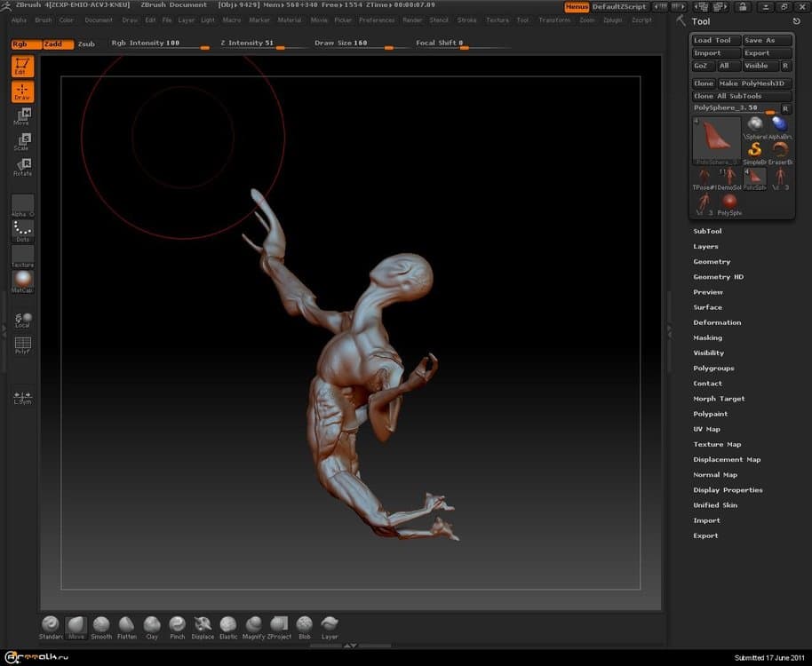Viewport: 812px width, 666px height.
Task: Pick the Clay brush
Action: (x=153, y=625)
